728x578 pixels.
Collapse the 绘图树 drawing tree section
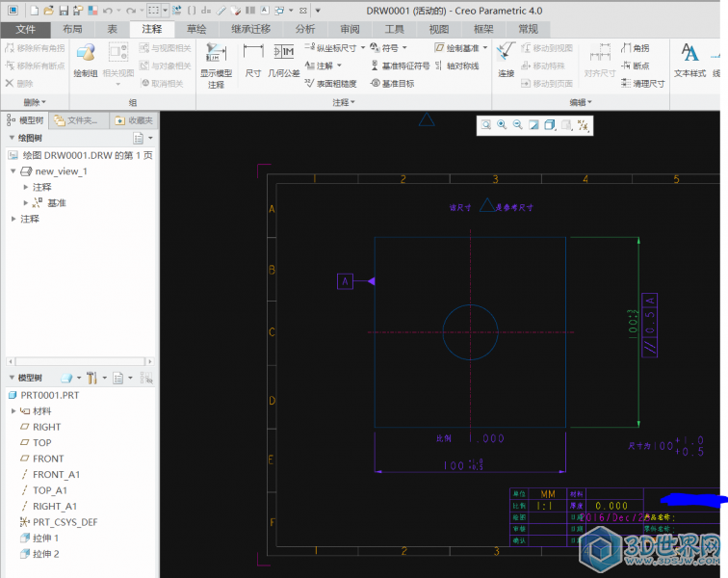click(12, 138)
